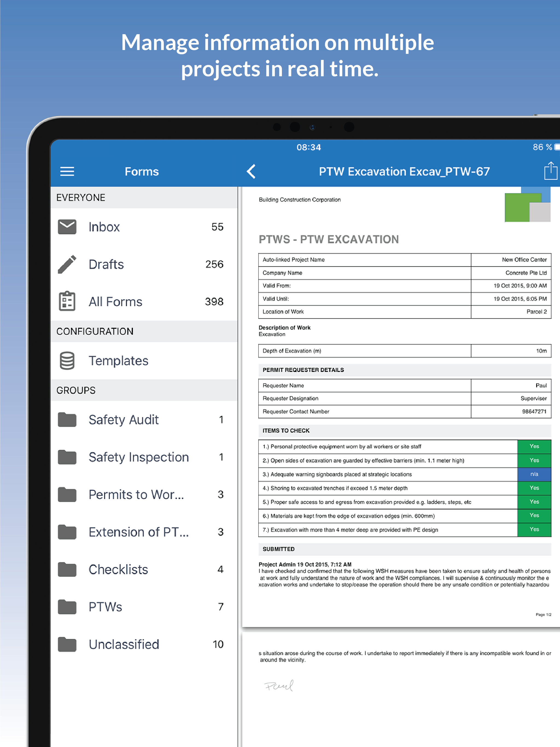Image resolution: width=560 pixels, height=747 pixels.
Task: Click the Unclassified count 10
Action: (218, 645)
